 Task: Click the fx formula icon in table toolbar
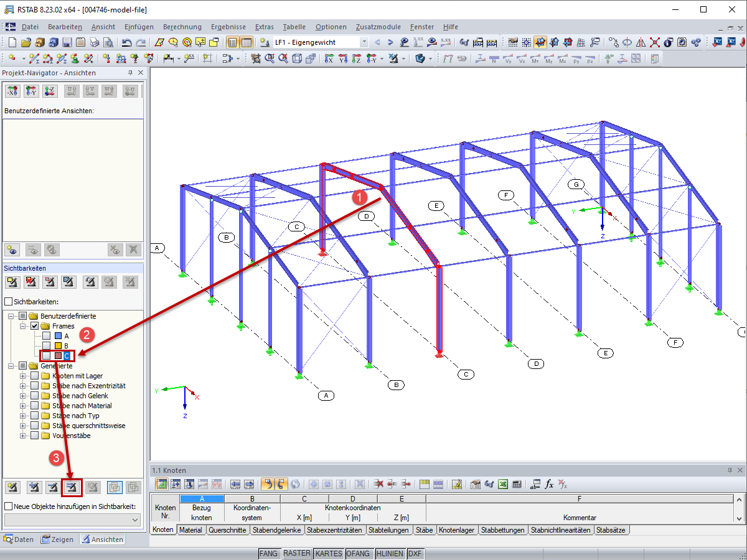pyautogui.click(x=549, y=484)
